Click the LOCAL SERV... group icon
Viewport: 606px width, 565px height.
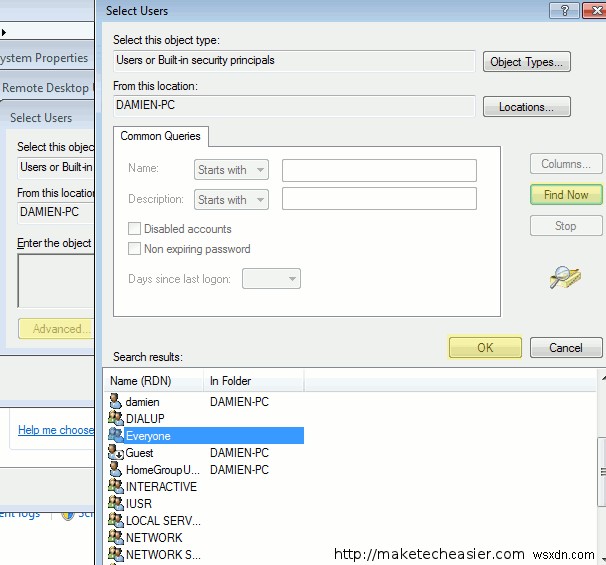(x=116, y=520)
